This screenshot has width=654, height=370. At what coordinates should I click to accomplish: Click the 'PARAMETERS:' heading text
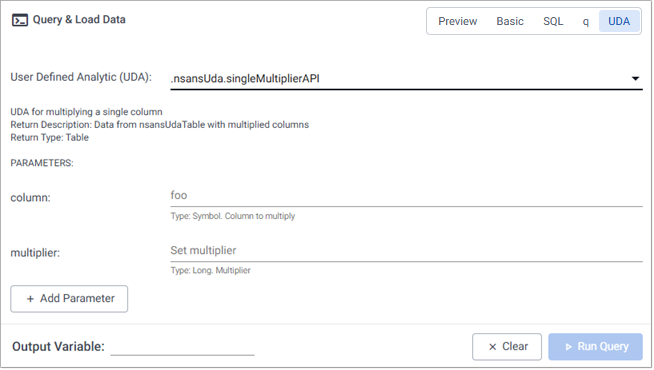[x=42, y=163]
